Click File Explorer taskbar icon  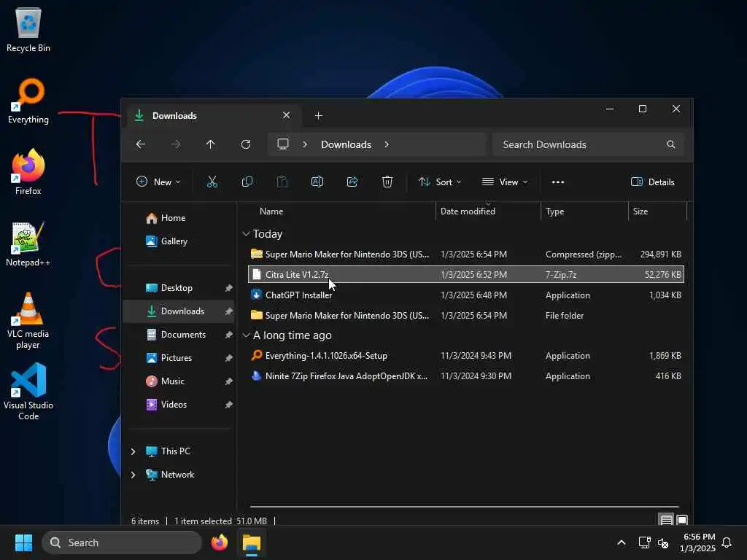click(x=252, y=542)
